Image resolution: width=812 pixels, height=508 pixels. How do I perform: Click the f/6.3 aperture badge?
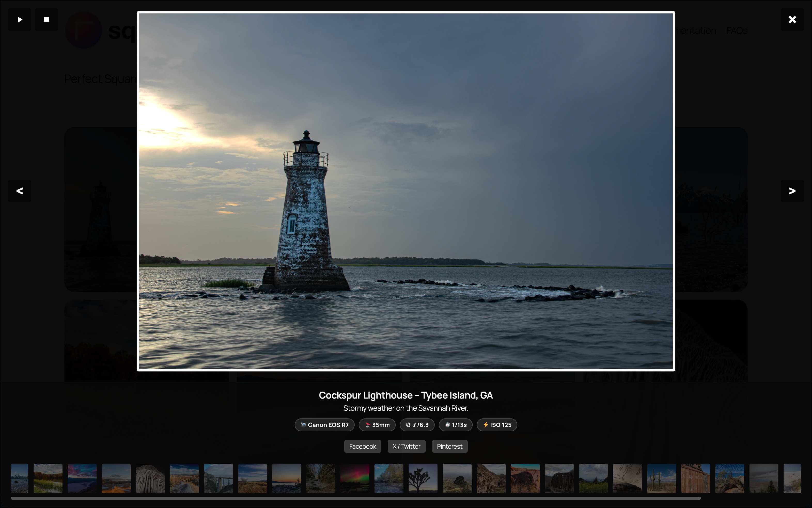pyautogui.click(x=417, y=425)
